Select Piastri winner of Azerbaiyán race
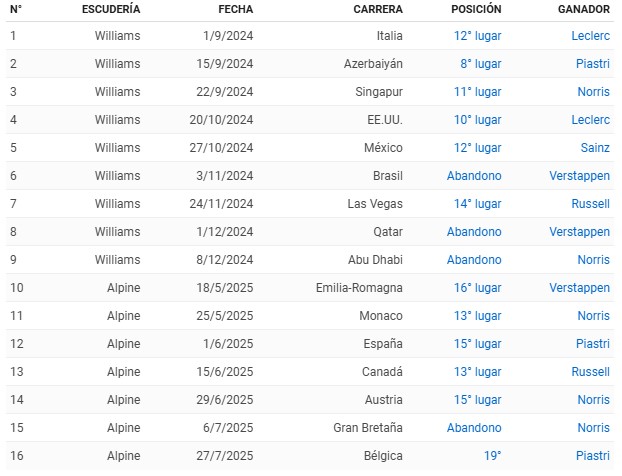The width and height of the screenshot is (622, 476). 593,64
